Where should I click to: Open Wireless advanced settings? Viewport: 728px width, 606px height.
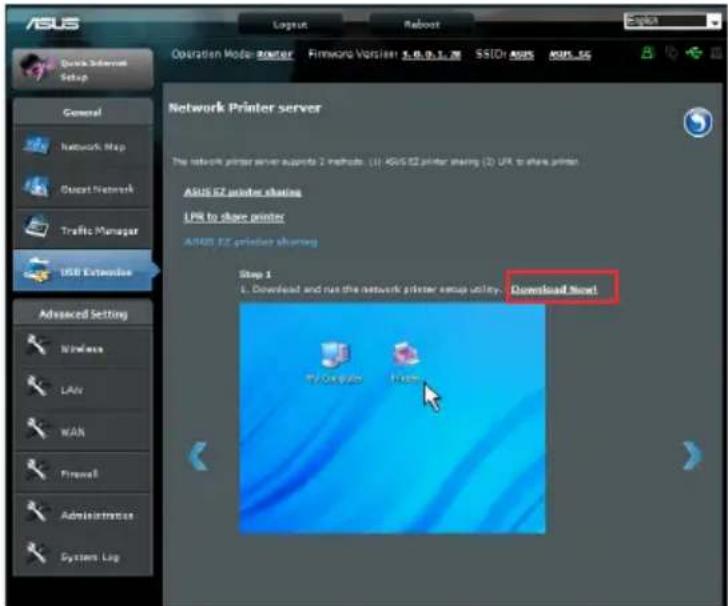click(x=83, y=348)
